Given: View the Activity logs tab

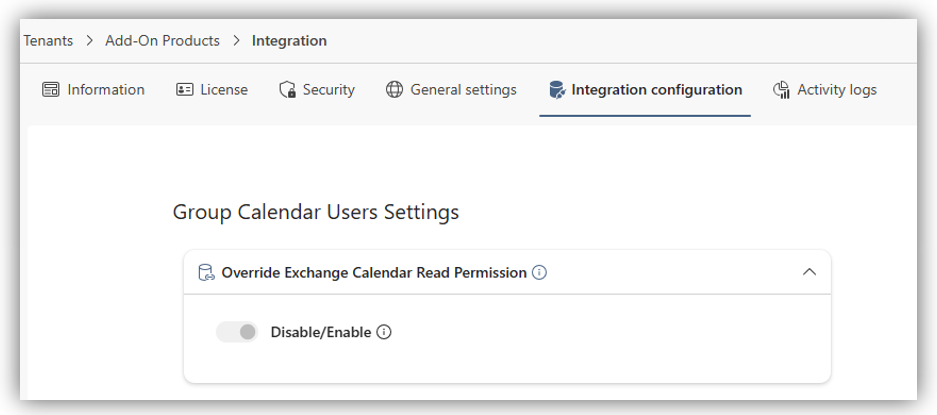Looking at the screenshot, I should pyautogui.click(x=836, y=90).
